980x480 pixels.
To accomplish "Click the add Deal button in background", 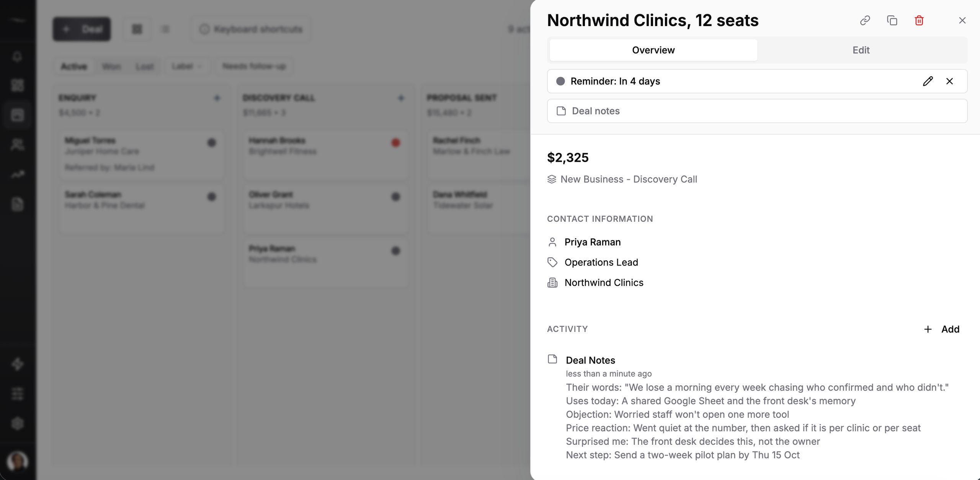I will tap(82, 29).
